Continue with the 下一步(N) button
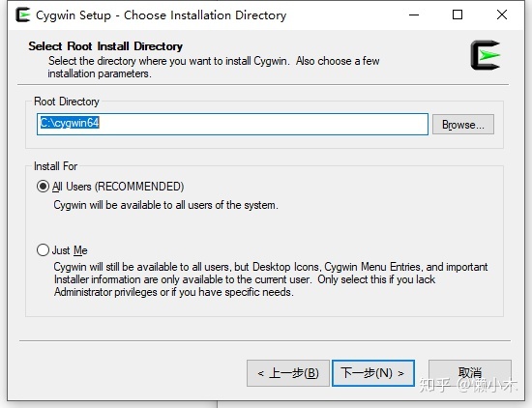 pyautogui.click(x=372, y=373)
